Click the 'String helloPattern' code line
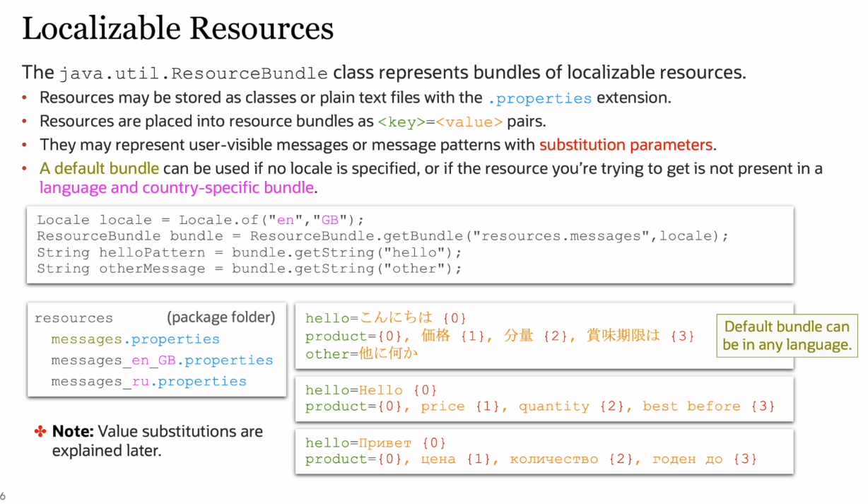The height and width of the screenshot is (504, 868). [x=249, y=252]
